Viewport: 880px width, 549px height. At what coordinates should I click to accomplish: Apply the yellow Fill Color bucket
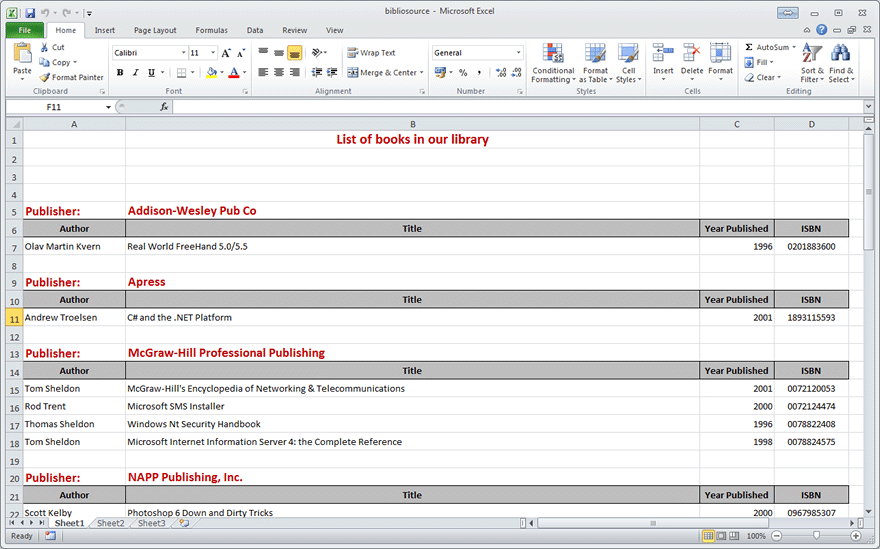(x=212, y=72)
